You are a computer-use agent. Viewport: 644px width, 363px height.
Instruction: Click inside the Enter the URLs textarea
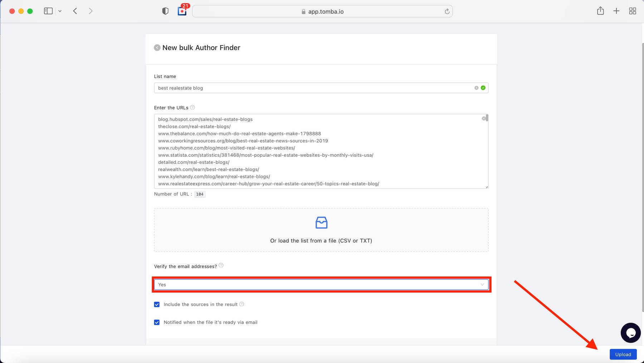pos(321,151)
